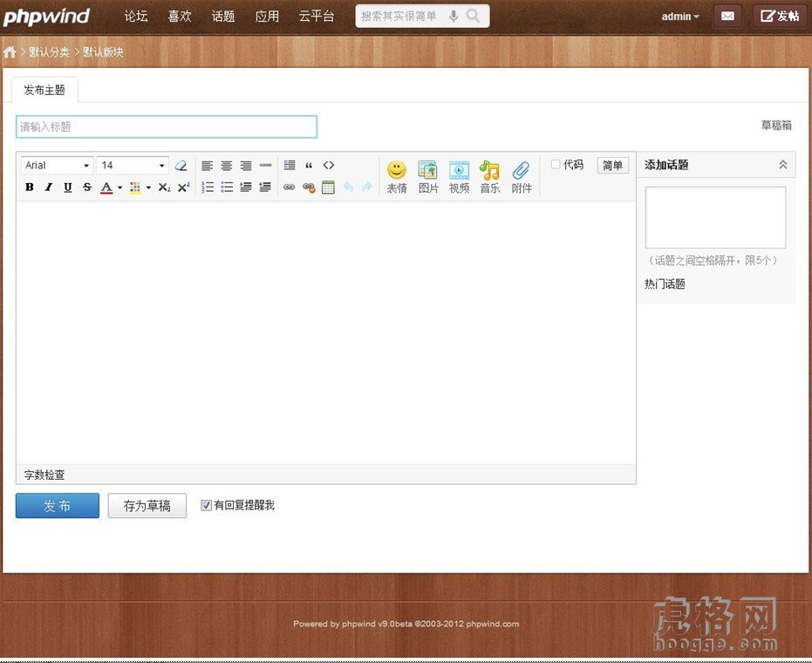The height and width of the screenshot is (663, 812).
Task: Click the 发帖 new post button
Action: (780, 16)
